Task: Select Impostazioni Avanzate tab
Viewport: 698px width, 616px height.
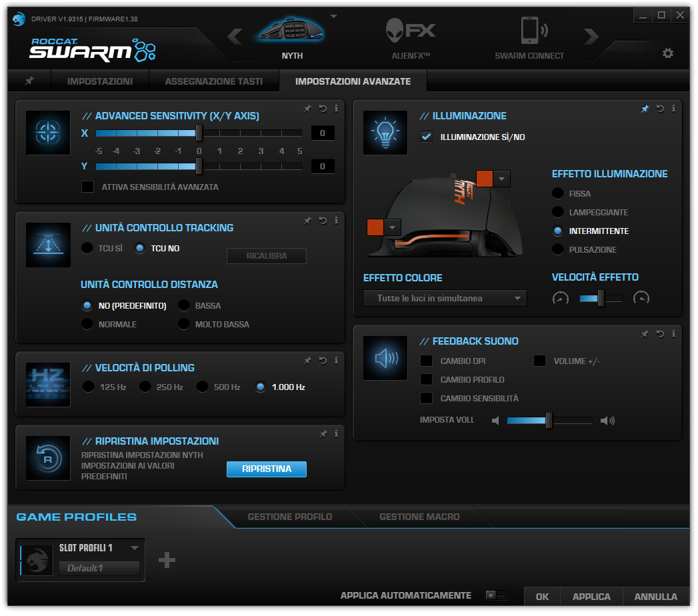Action: point(353,81)
